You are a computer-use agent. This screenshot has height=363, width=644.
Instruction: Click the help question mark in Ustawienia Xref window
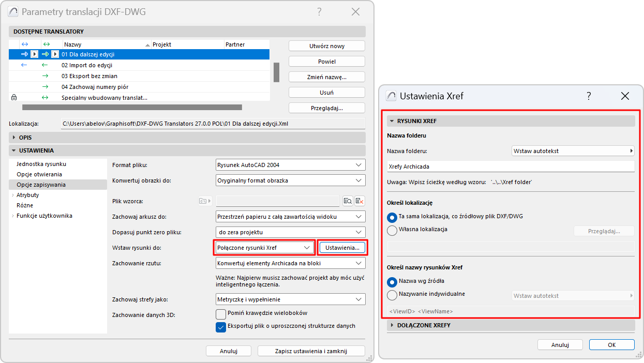[589, 96]
